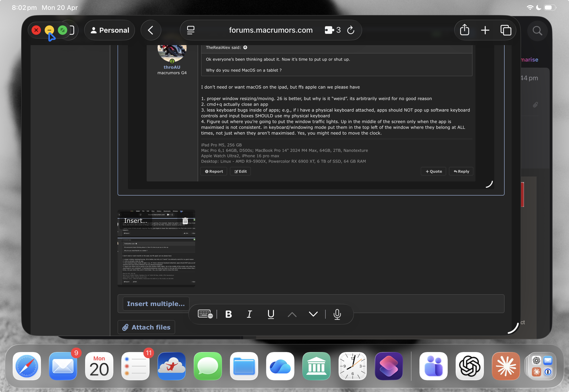The image size is (569, 392).
Task: Open Reminders from the dock
Action: point(135,366)
